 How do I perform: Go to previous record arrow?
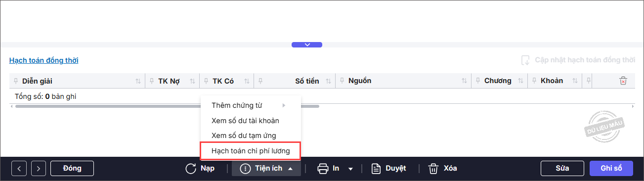[x=19, y=169]
